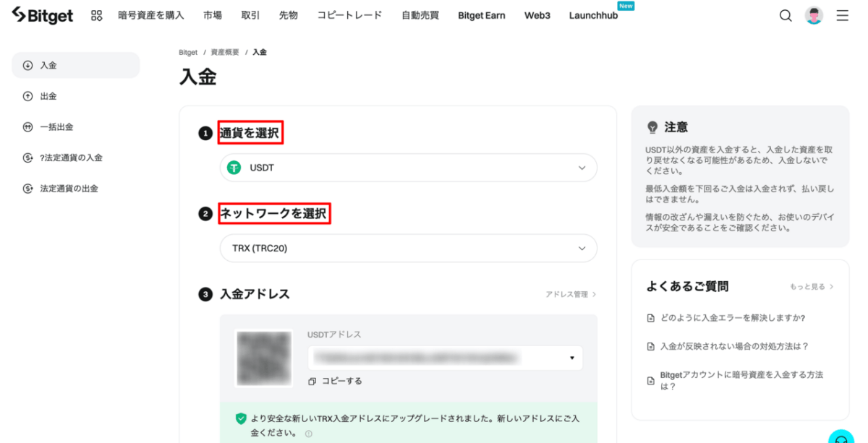The height and width of the screenshot is (443, 868).
Task: Open the Launchhub menu
Action: pos(594,15)
